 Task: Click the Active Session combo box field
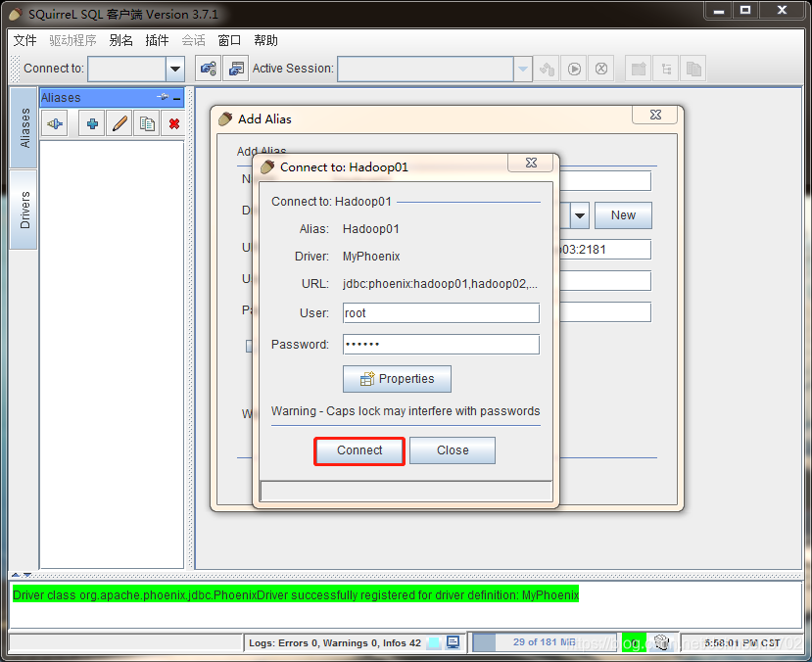click(x=425, y=69)
